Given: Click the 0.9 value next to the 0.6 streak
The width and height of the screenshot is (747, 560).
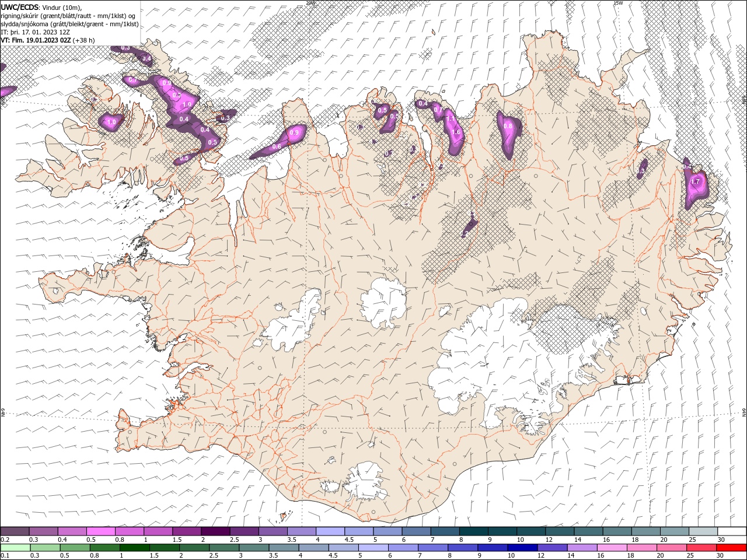Looking at the screenshot, I should 294,133.
